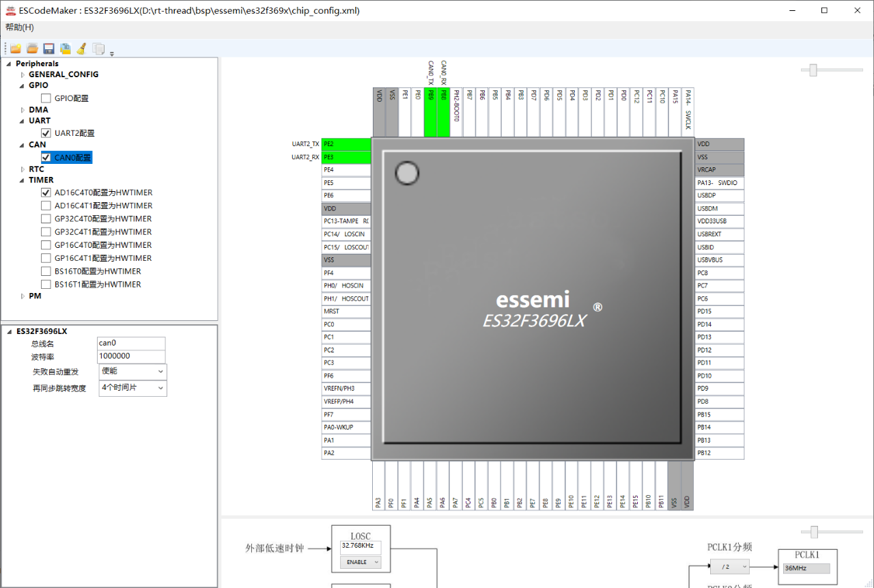Image resolution: width=874 pixels, height=588 pixels.
Task: Click the PC13-TAMPE pin
Action: click(x=346, y=221)
